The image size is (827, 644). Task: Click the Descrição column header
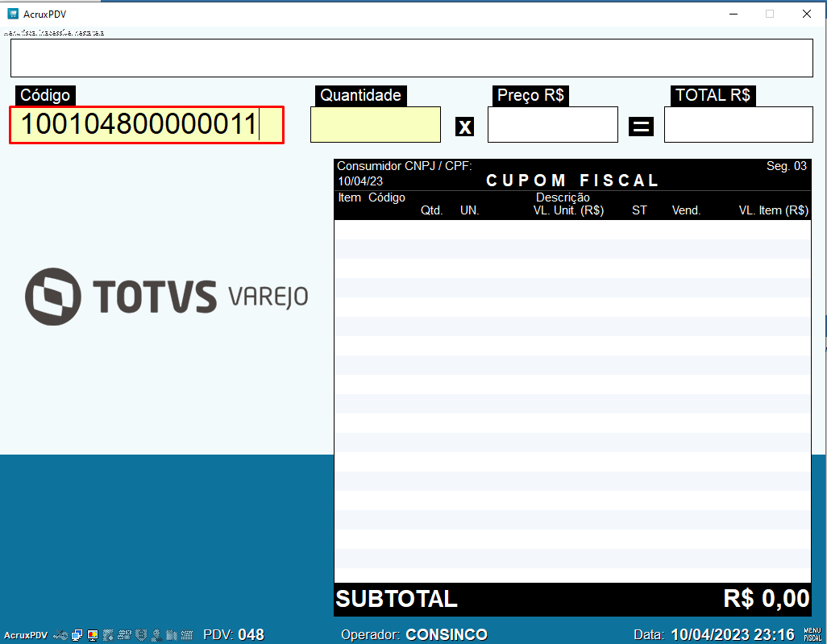(563, 197)
